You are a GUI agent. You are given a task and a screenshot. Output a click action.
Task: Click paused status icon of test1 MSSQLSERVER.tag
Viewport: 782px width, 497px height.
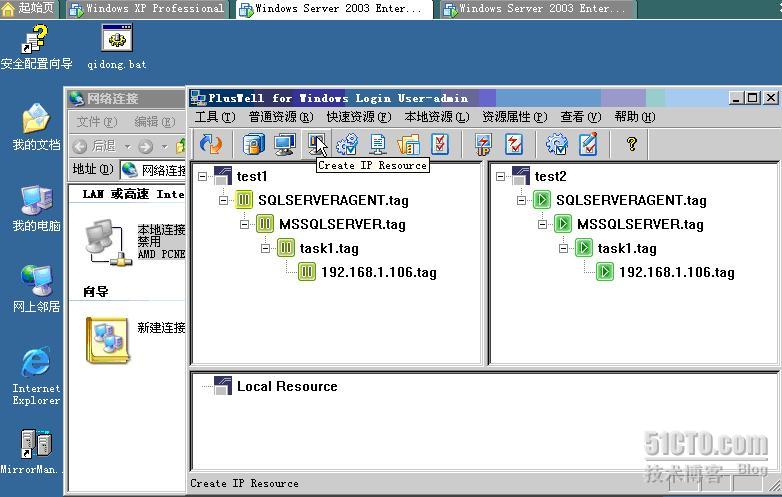(x=265, y=224)
